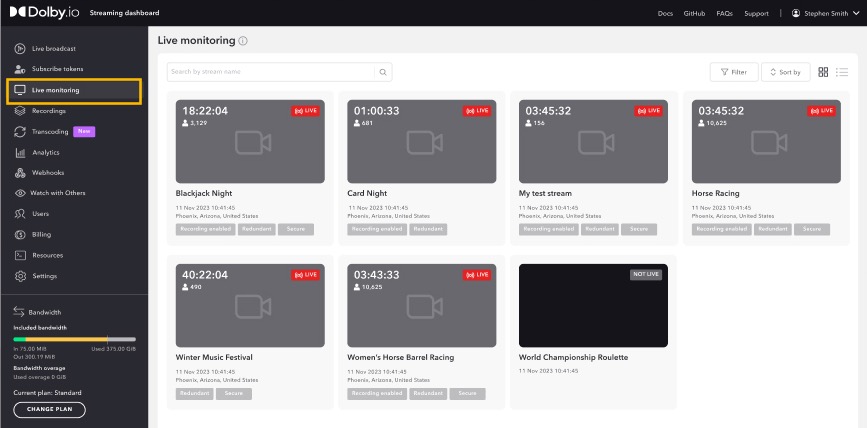Switch to grid view layout

point(823,72)
